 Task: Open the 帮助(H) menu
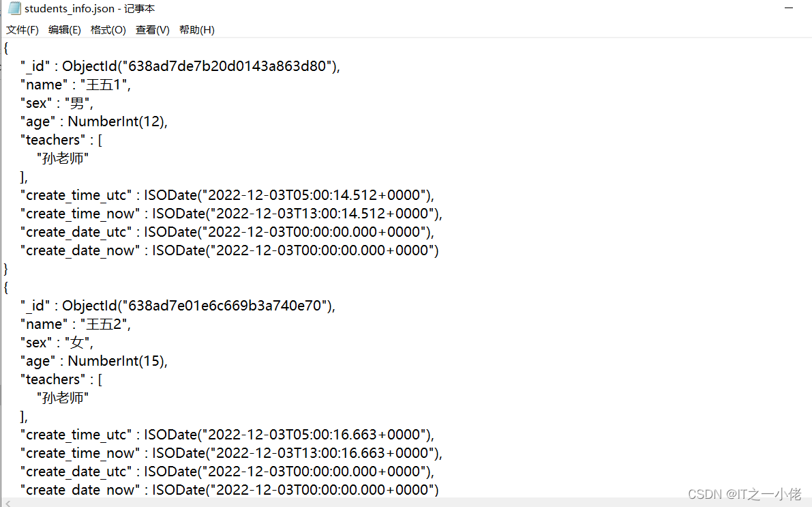[x=197, y=30]
